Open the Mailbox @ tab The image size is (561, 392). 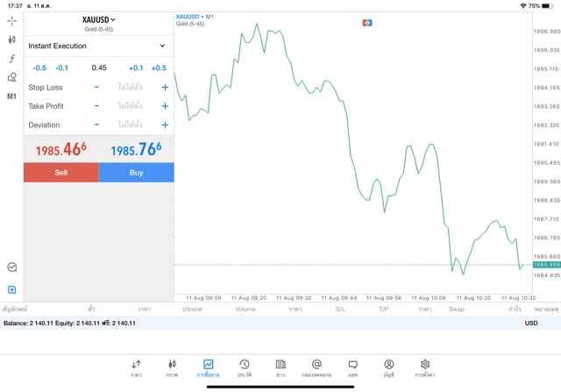click(316, 367)
